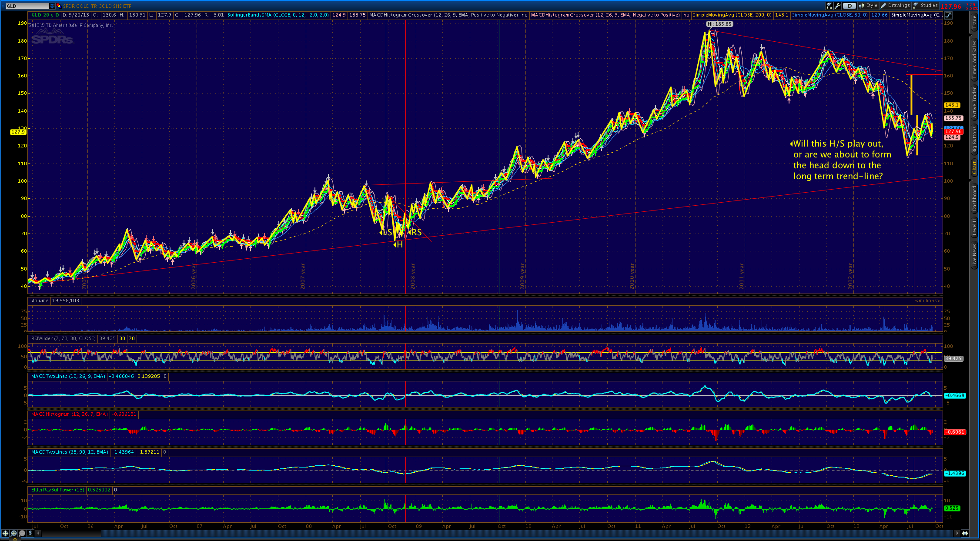
Task: Click MACDHistogramCrossover Positive to Negative label
Action: 443,15
